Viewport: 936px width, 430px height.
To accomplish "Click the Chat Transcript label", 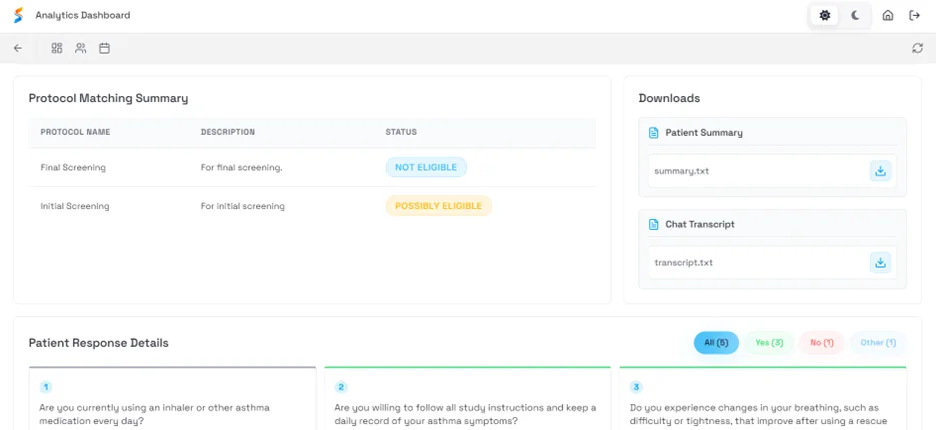I will tap(700, 225).
